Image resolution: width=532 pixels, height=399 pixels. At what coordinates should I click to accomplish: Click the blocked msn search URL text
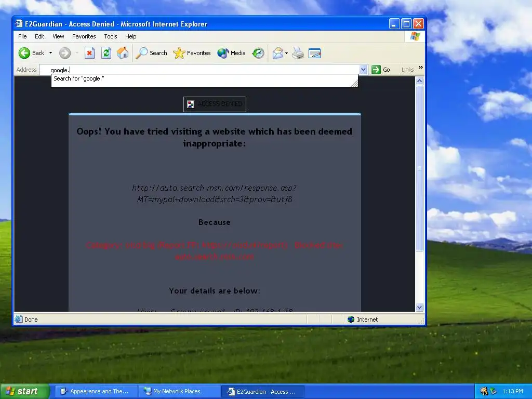(x=215, y=193)
